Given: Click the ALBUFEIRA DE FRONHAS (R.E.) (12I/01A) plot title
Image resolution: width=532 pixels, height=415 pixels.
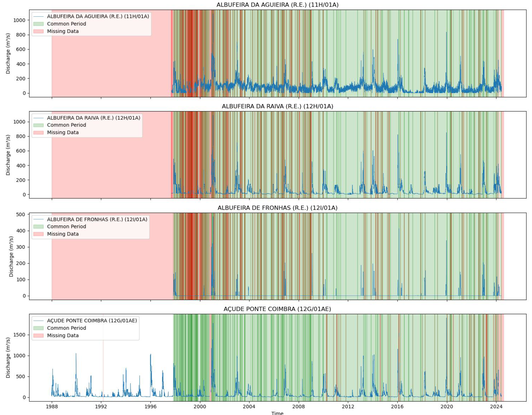Looking at the screenshot, I should (x=277, y=208).
